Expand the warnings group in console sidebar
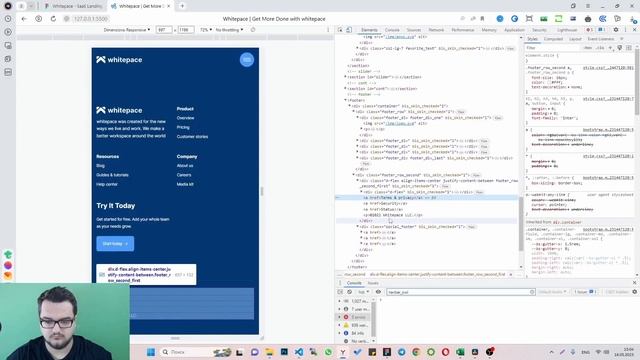Screen dimensions: 640x360 339,325
